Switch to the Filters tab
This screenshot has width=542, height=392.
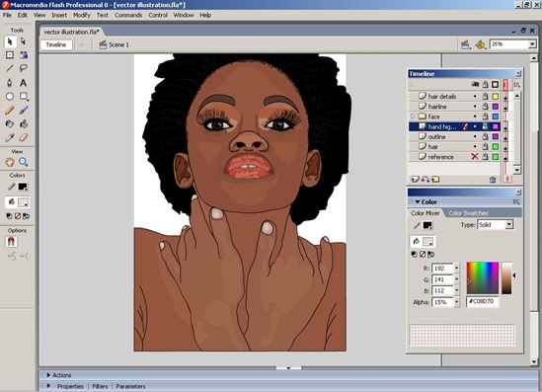pos(100,386)
